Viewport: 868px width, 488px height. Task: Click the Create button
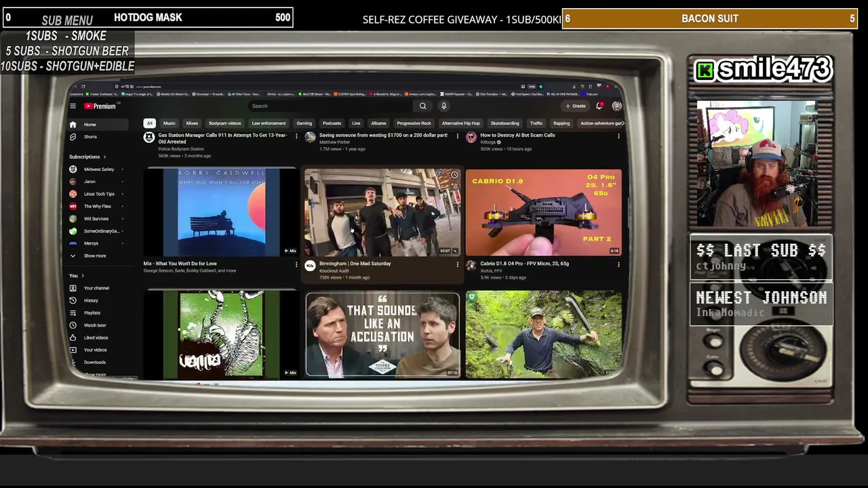[576, 106]
